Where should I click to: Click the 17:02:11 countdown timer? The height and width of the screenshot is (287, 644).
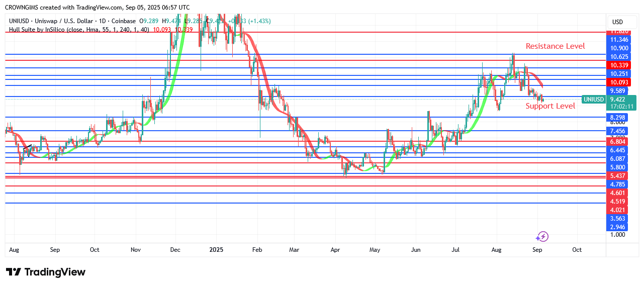tap(621, 107)
